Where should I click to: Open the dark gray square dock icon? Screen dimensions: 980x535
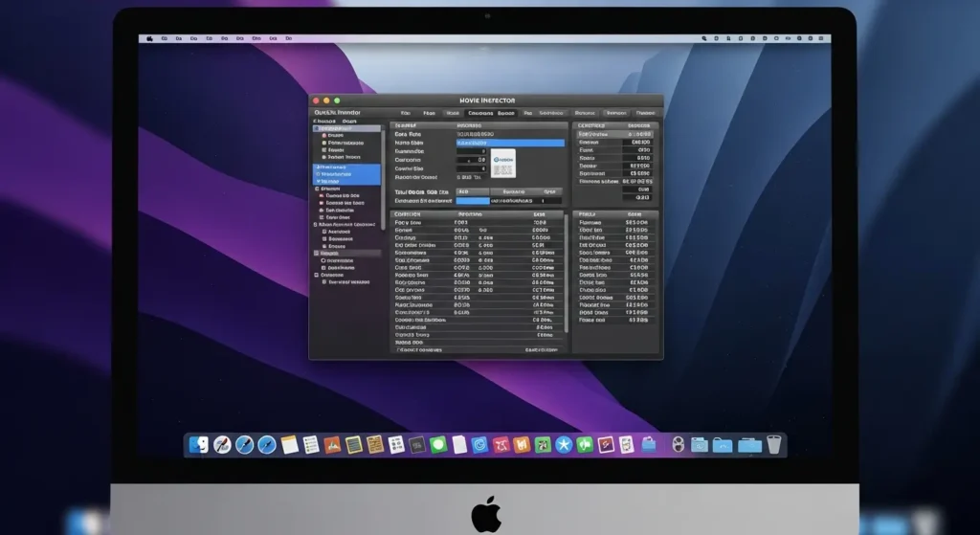click(417, 444)
